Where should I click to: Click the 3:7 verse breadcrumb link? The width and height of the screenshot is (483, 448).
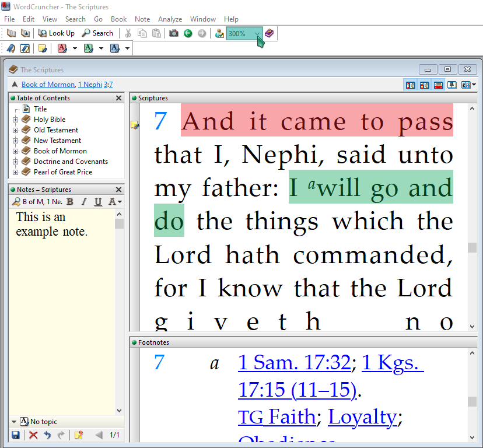tap(108, 85)
